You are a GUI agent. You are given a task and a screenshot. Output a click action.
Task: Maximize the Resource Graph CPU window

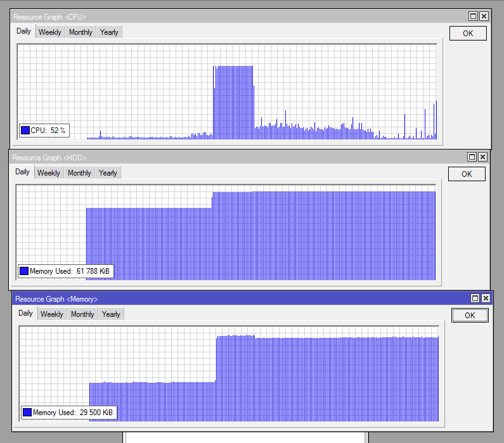click(x=473, y=16)
